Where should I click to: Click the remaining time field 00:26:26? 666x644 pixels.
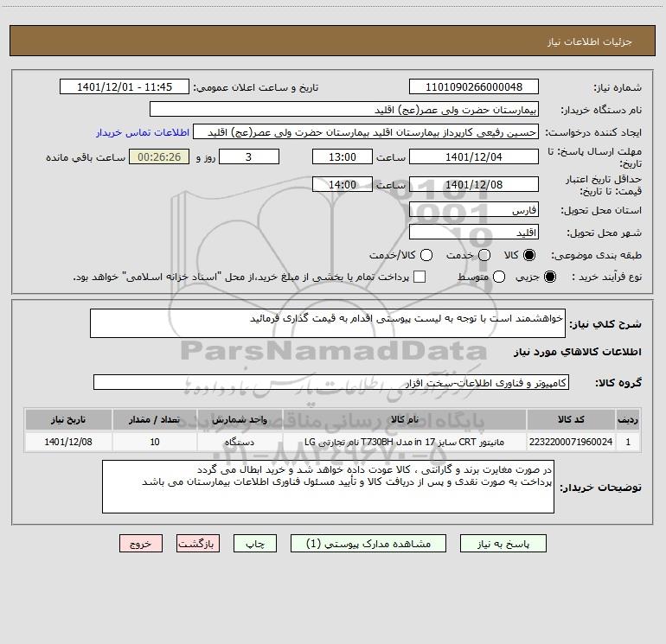coord(159,156)
